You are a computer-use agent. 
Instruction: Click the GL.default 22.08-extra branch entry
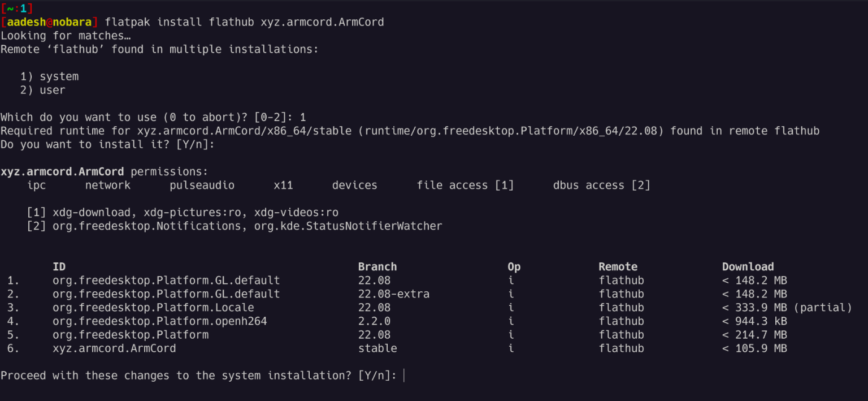[394, 294]
